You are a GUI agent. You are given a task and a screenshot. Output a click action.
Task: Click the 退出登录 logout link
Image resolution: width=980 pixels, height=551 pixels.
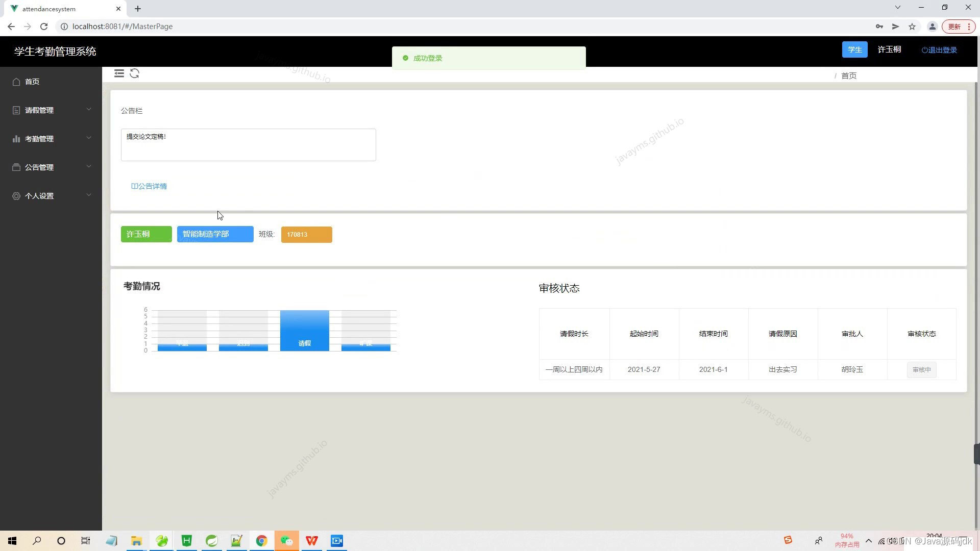tap(939, 50)
